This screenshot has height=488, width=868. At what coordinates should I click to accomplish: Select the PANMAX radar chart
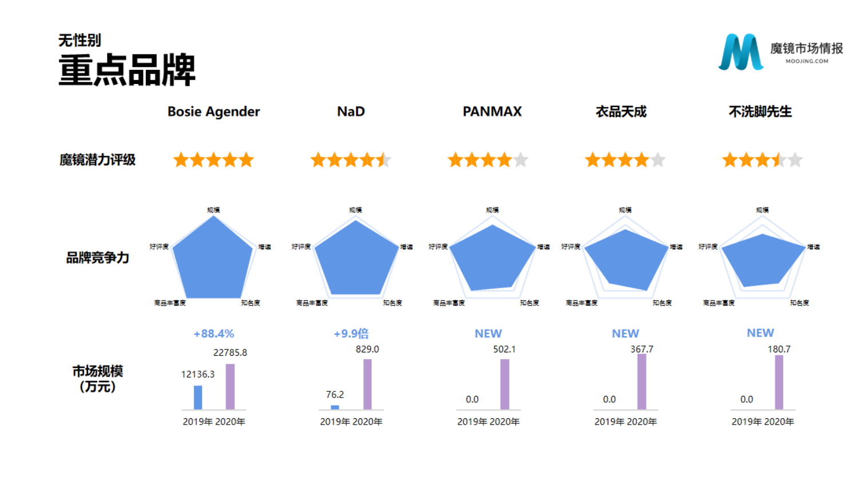(x=492, y=259)
